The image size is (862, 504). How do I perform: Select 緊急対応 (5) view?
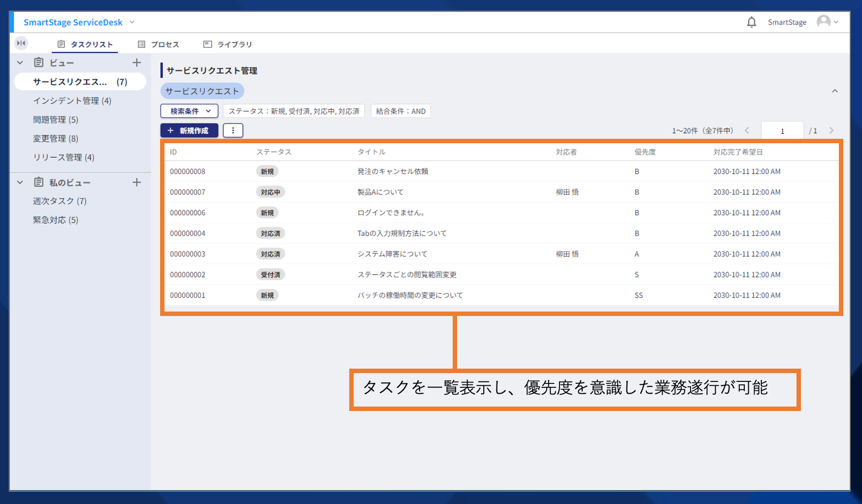point(56,220)
